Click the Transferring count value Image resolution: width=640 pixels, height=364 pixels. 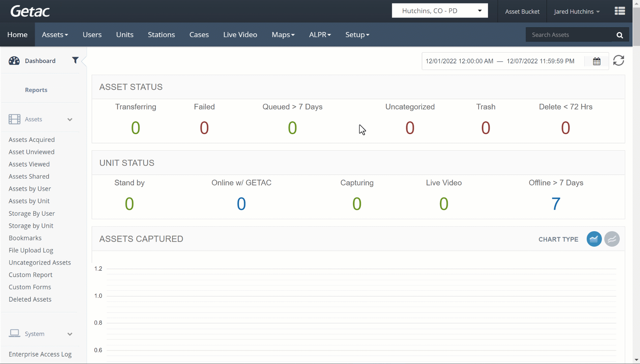coord(136,128)
